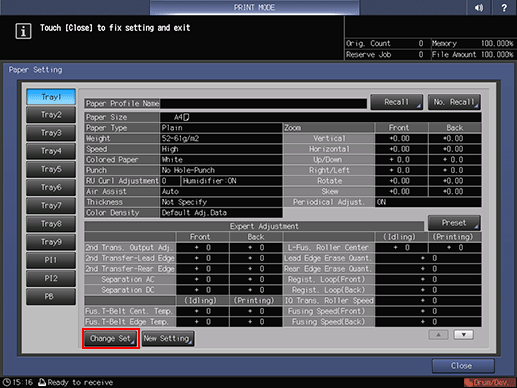
Task: Tap the Thickness value Not Specify
Action: 221,202
